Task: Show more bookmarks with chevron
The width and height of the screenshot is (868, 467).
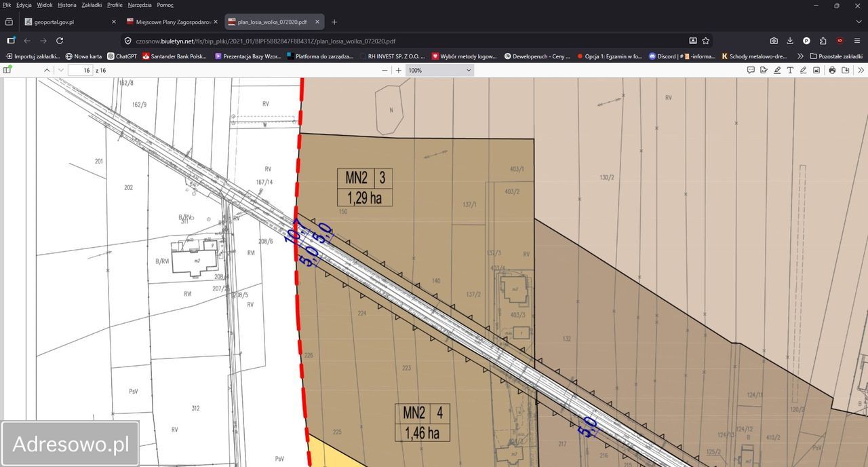Action: [x=801, y=56]
